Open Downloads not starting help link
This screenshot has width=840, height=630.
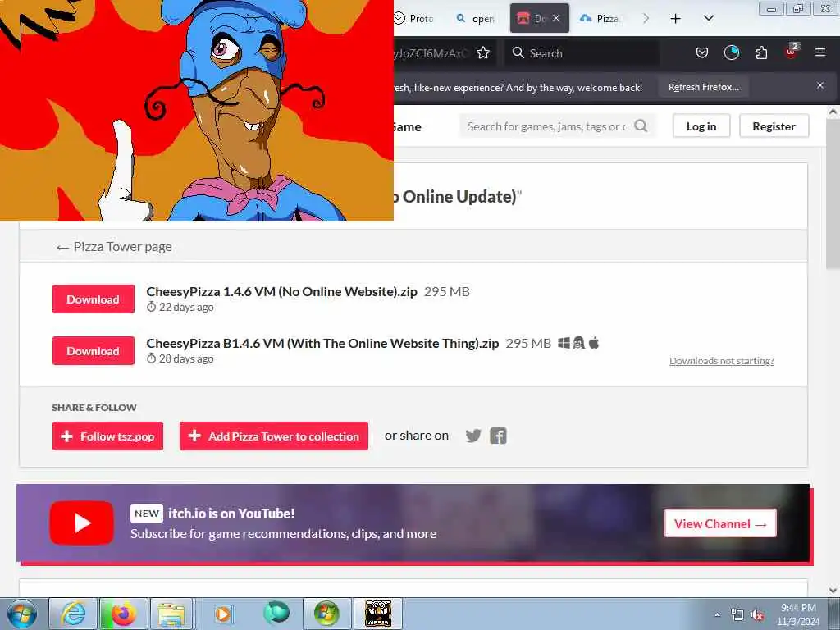722,361
